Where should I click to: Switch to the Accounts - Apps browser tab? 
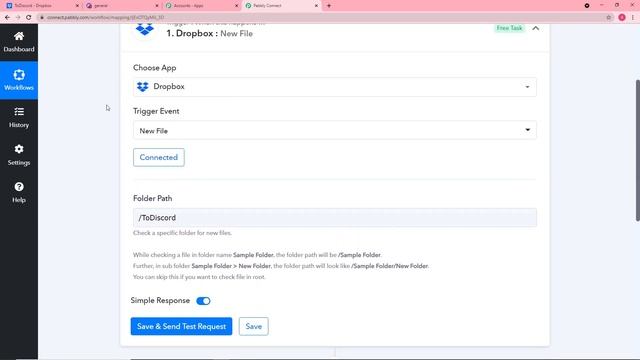point(200,6)
